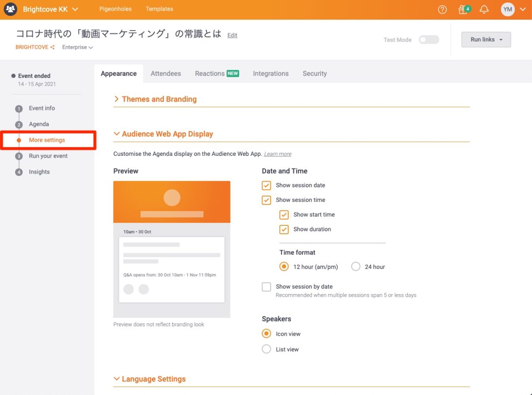Choose List view for Speakers
532x395 pixels.
[x=266, y=349]
